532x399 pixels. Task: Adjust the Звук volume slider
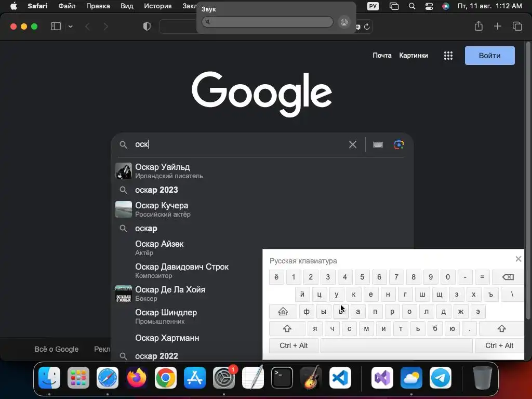coord(268,22)
